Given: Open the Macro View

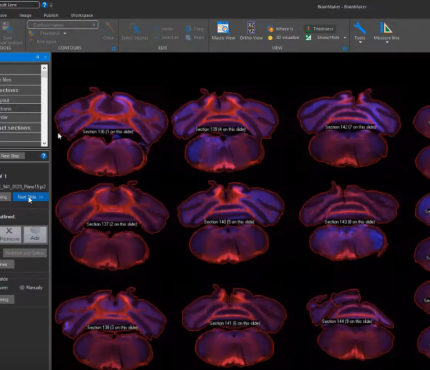Looking at the screenshot, I should tap(223, 31).
